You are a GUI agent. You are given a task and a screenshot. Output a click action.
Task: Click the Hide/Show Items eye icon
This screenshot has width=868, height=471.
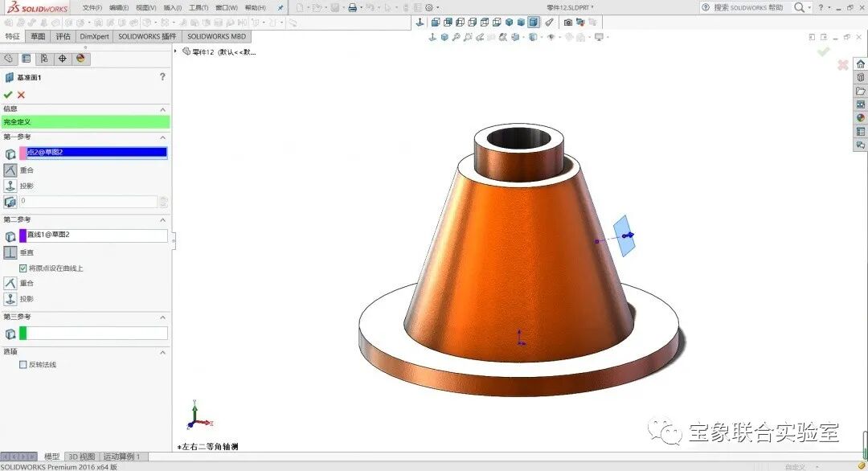click(551, 37)
